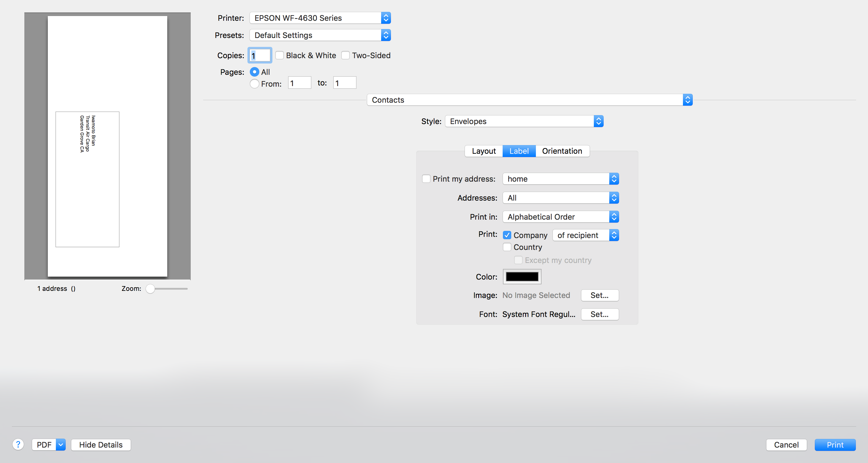Open the Printer EPSON WF-4630 dropdown
This screenshot has width=868, height=463.
click(x=320, y=18)
